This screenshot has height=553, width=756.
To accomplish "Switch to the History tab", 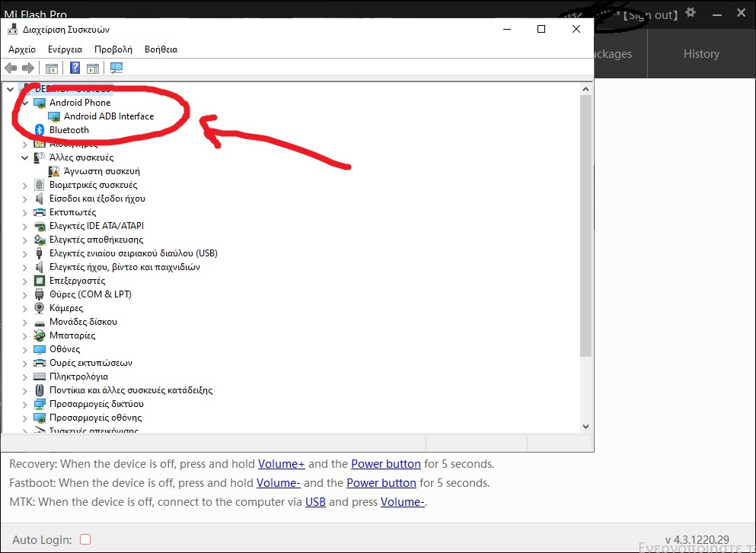I will (x=700, y=54).
